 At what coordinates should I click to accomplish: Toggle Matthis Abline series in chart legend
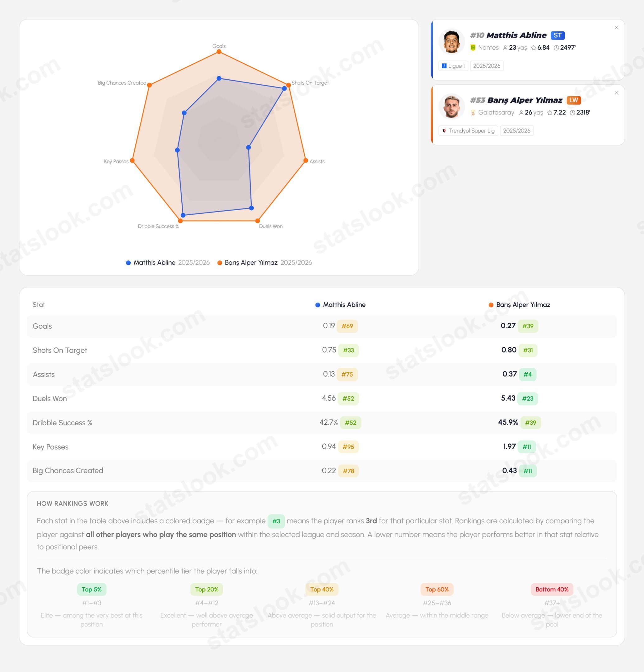pos(168,263)
